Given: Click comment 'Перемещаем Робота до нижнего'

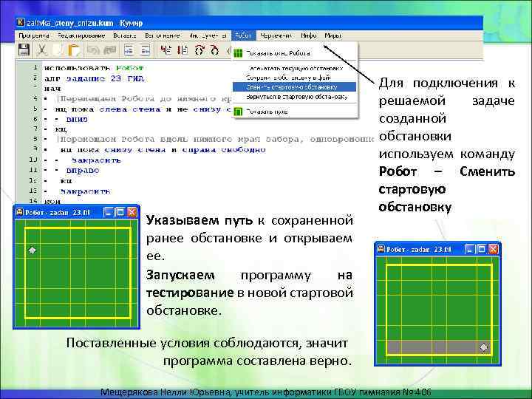Looking at the screenshot, I should click(x=146, y=99).
